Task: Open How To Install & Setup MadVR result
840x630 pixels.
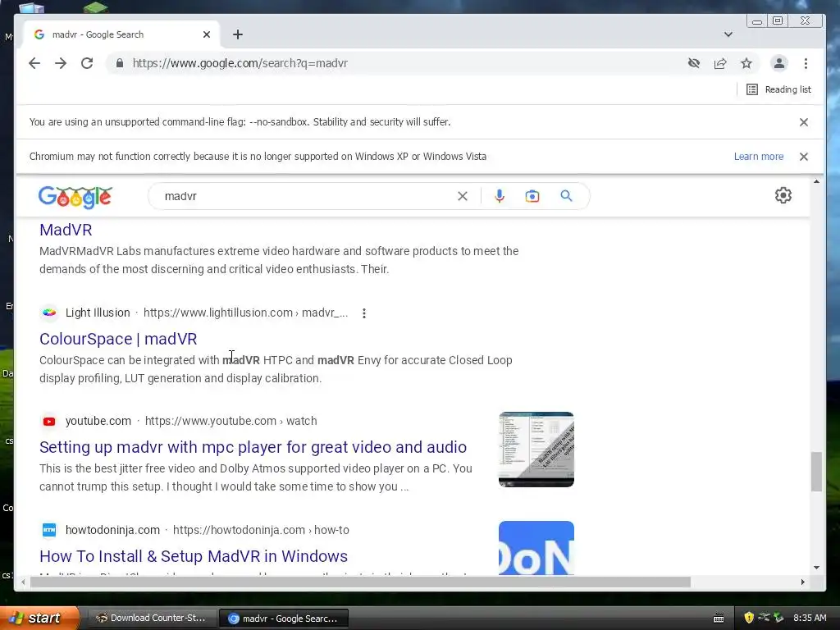Action: (194, 556)
